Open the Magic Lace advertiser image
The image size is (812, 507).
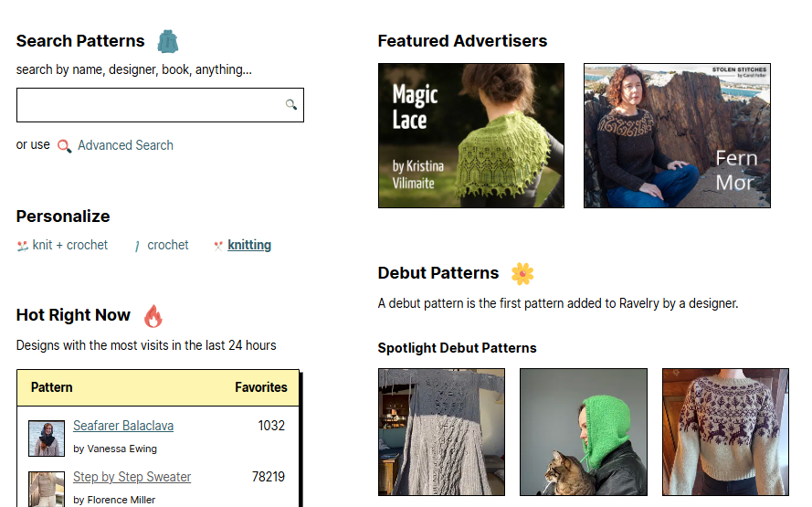[471, 135]
